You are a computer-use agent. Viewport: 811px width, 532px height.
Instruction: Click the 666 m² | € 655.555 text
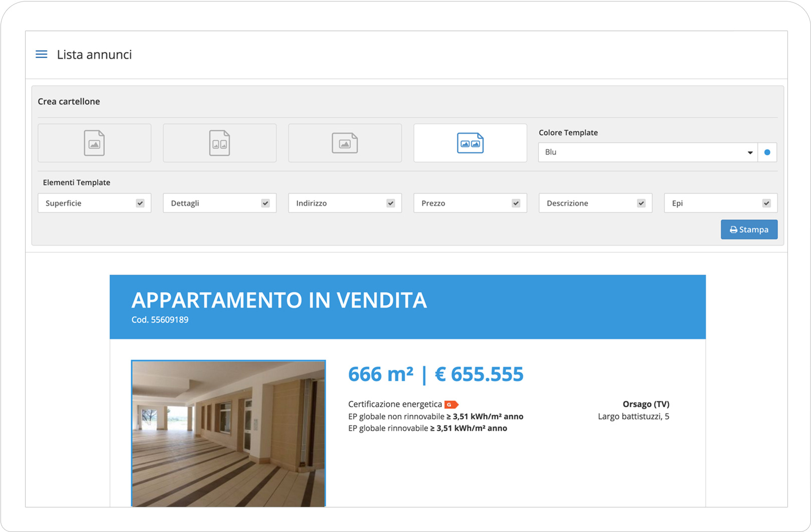pyautogui.click(x=436, y=374)
